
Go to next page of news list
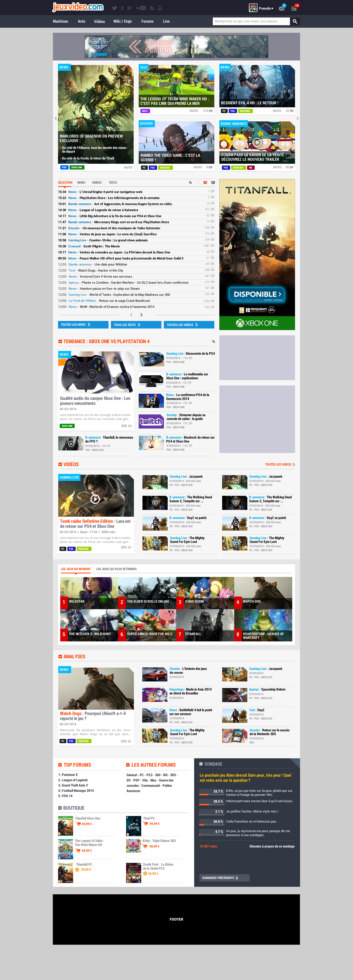[141, 315]
